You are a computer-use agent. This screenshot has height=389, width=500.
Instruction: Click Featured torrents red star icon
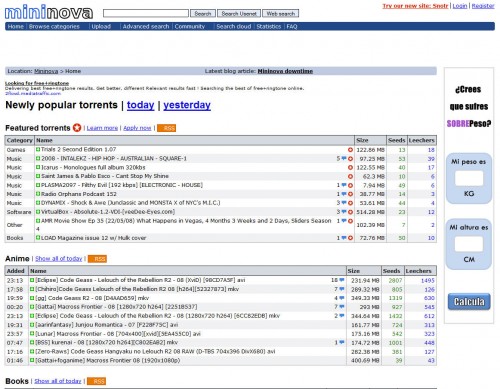point(77,128)
